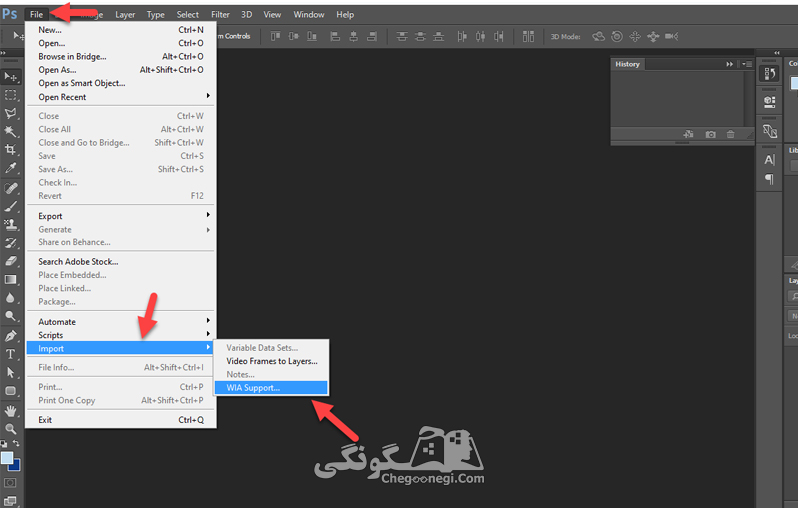Screen dimensions: 798x508
Task: Click the foreground color swatch
Action: [6, 458]
